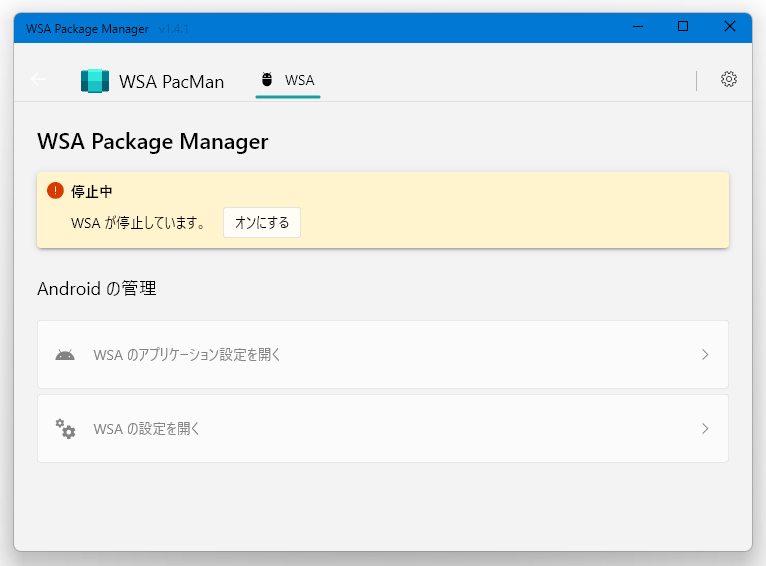Screen dimensions: 766x566
Task: Minimize the WSA Package Manager window
Action: (x=638, y=26)
